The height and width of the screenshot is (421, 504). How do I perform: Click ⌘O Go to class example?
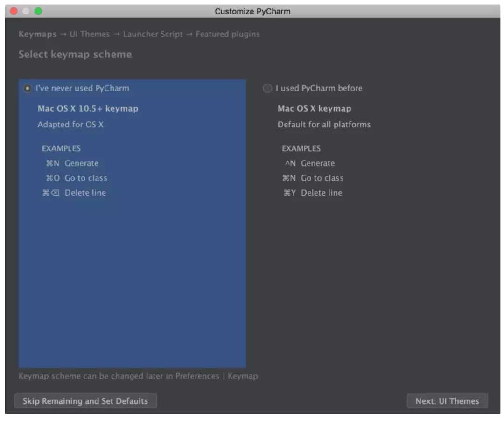click(77, 178)
